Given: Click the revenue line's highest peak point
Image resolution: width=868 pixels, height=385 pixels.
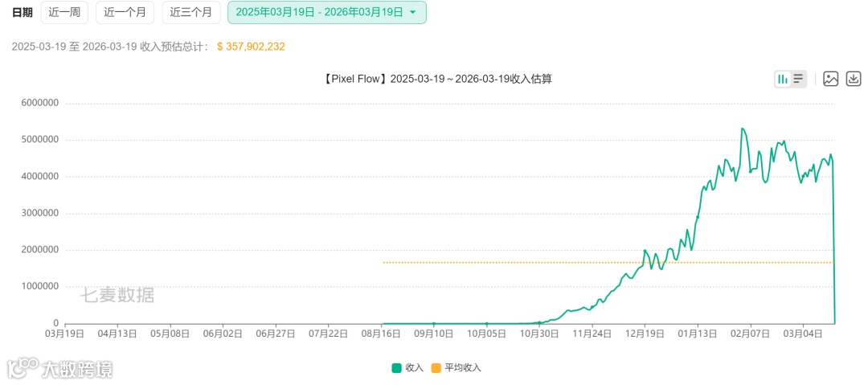Looking at the screenshot, I should pos(743,129).
